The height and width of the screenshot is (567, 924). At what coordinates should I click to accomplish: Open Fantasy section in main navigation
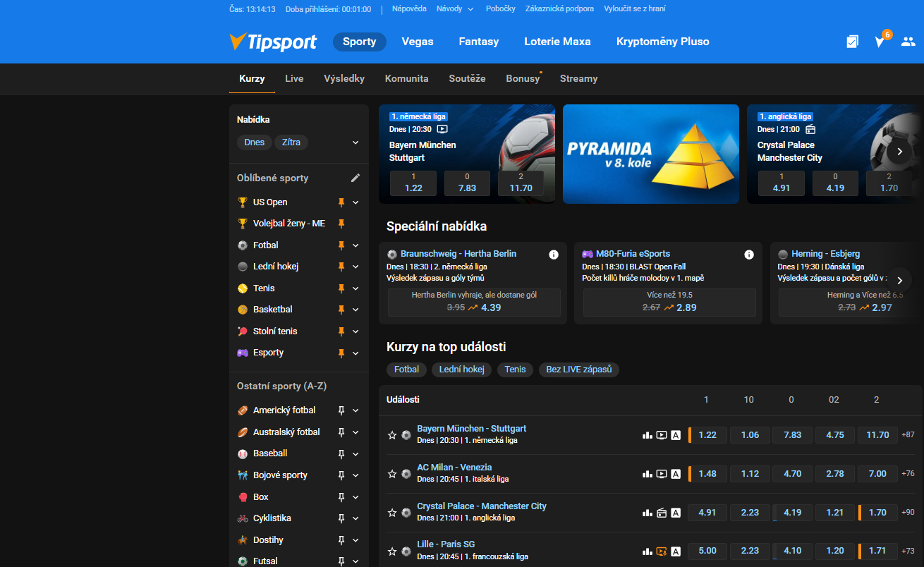(x=479, y=42)
